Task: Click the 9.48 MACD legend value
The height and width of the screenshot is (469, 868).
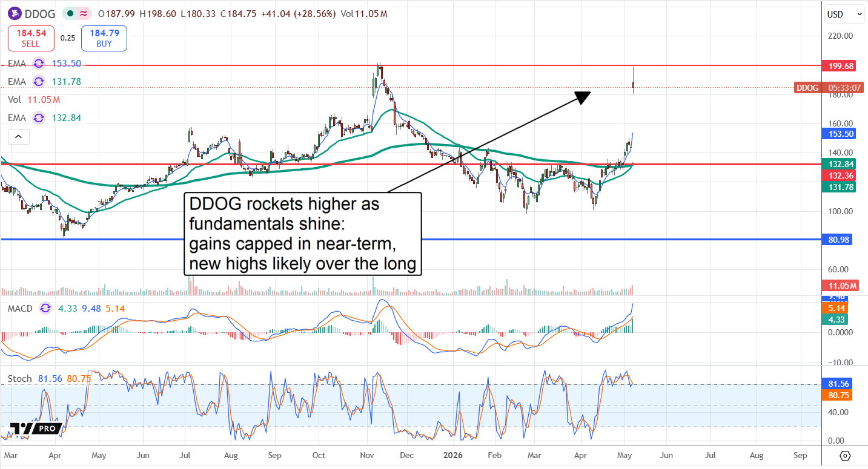Action: pyautogui.click(x=91, y=309)
